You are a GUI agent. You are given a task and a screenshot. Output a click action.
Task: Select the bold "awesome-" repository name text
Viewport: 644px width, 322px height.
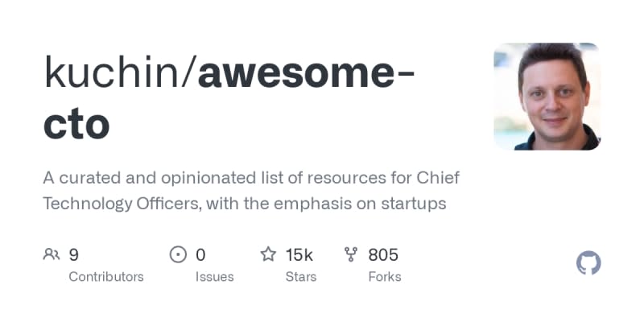pos(307,72)
